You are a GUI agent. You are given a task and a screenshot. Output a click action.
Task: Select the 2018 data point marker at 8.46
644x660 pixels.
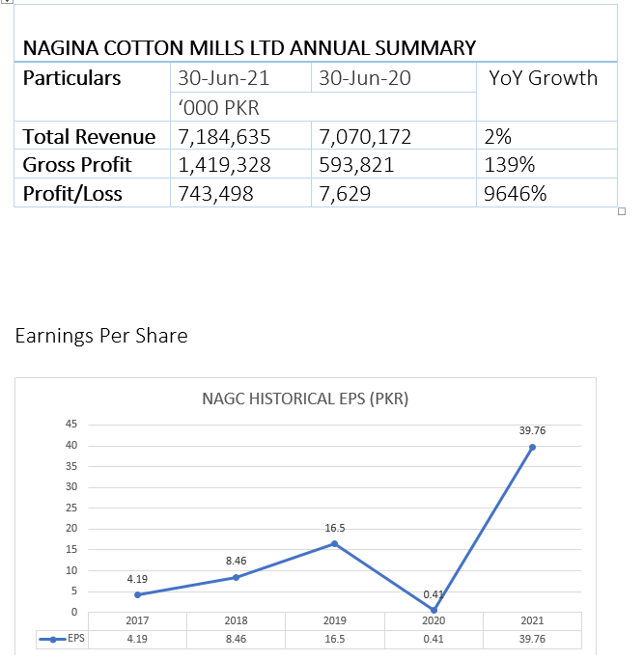click(236, 577)
